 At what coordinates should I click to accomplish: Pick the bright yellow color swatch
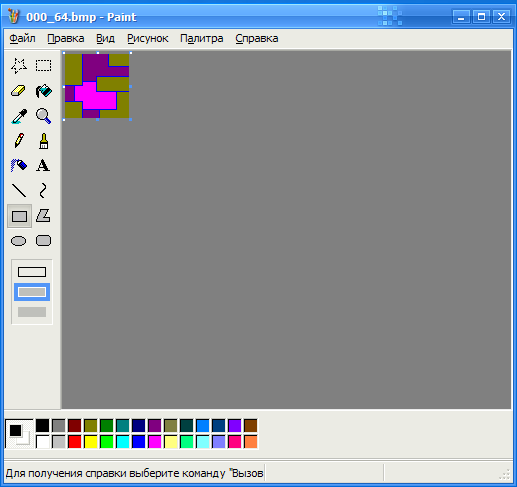click(x=91, y=442)
